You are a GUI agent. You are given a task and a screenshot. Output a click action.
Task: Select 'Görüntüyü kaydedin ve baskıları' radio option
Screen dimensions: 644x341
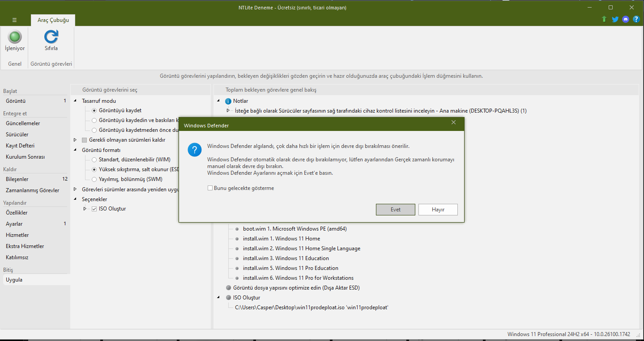coord(94,120)
